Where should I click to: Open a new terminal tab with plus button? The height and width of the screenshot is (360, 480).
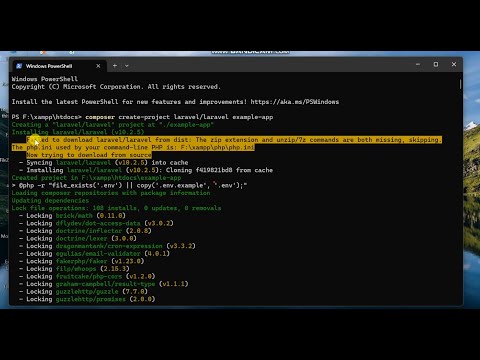115,66
